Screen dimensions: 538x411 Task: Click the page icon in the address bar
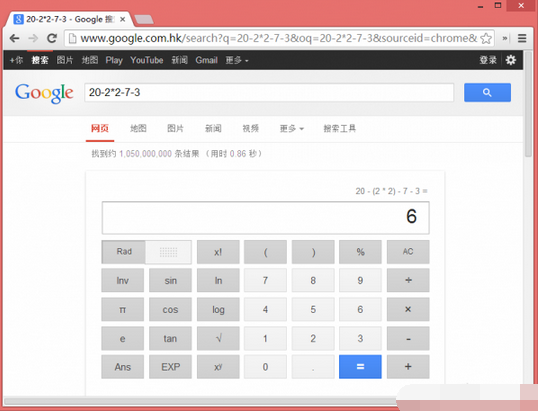tap(72, 38)
